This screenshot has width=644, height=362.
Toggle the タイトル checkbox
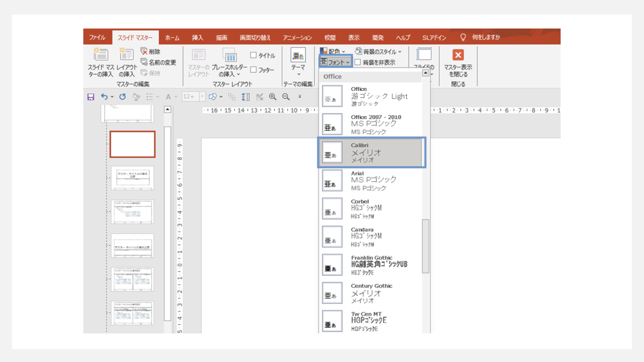tap(254, 55)
